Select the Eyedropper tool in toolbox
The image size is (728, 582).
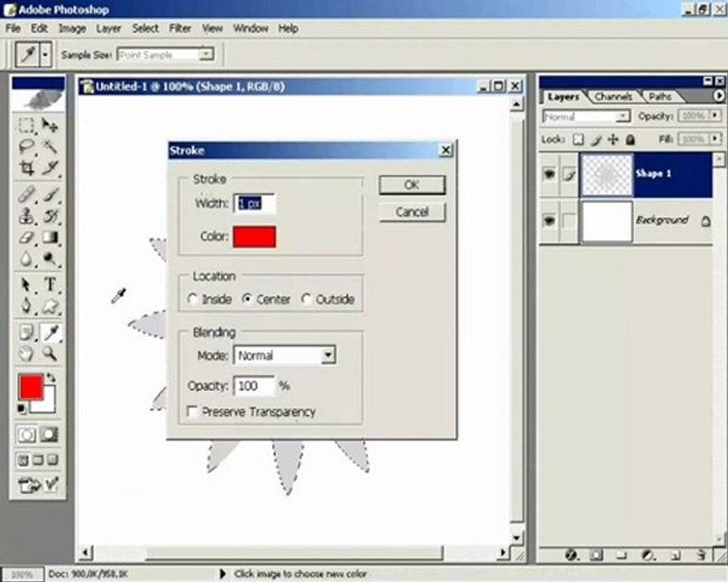[49, 332]
